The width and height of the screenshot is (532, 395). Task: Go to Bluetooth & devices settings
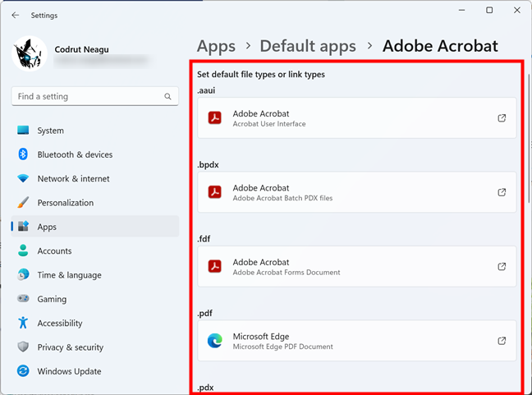tap(75, 154)
